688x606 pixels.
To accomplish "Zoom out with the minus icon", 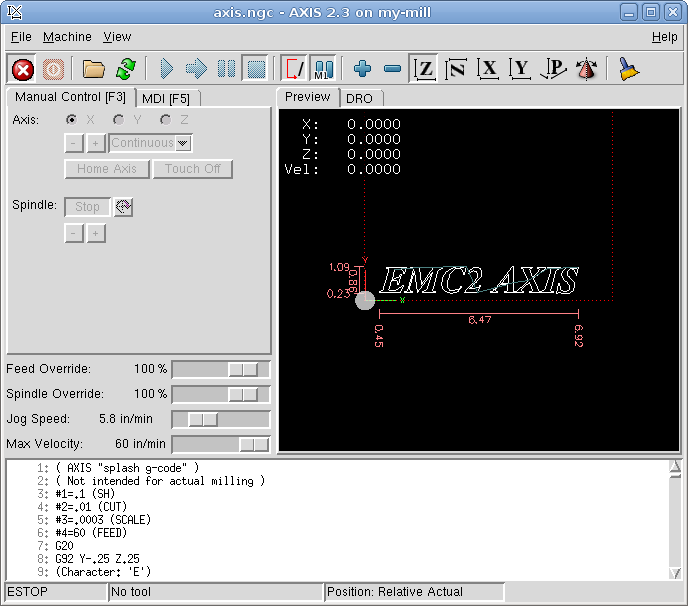I will [393, 69].
